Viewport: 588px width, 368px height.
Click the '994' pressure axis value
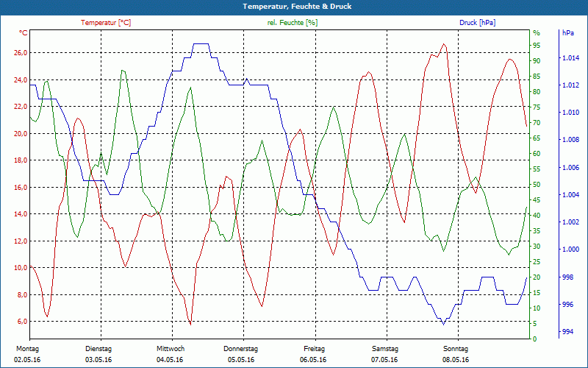(x=567, y=332)
